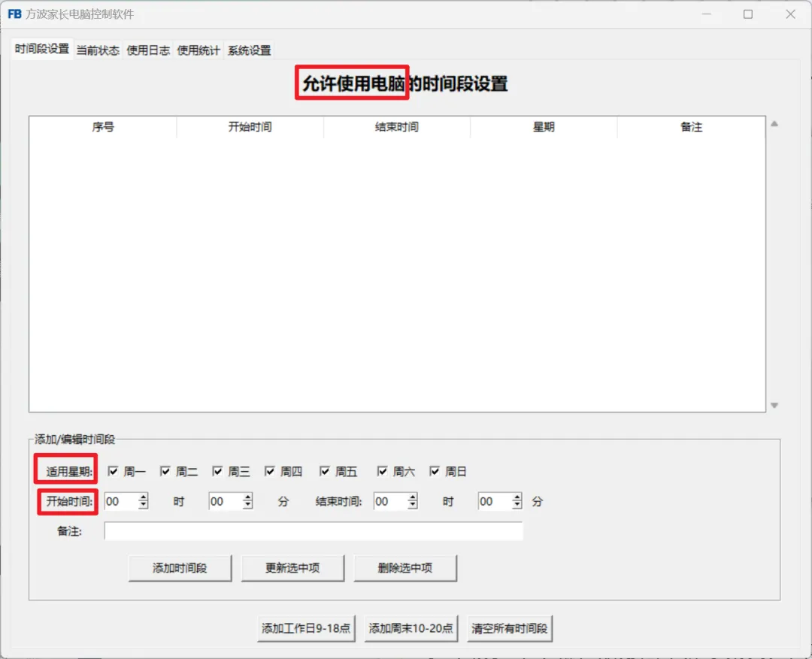812x659 pixels.
Task: Decrease the end minute with down arrow
Action: (x=517, y=505)
